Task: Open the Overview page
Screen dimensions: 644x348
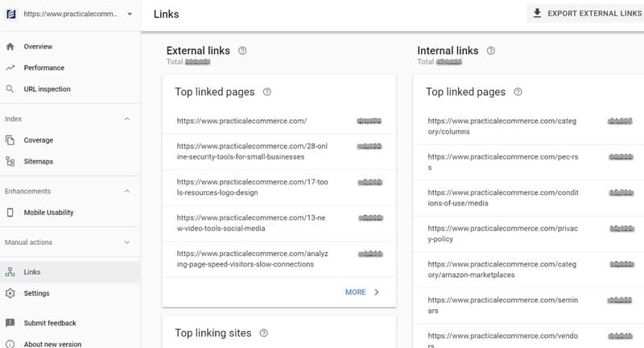Action: point(38,47)
